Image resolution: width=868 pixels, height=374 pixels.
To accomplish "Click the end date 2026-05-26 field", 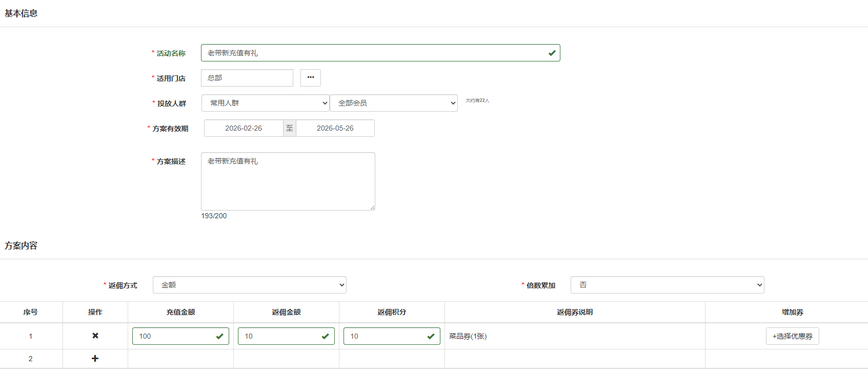I will [335, 128].
